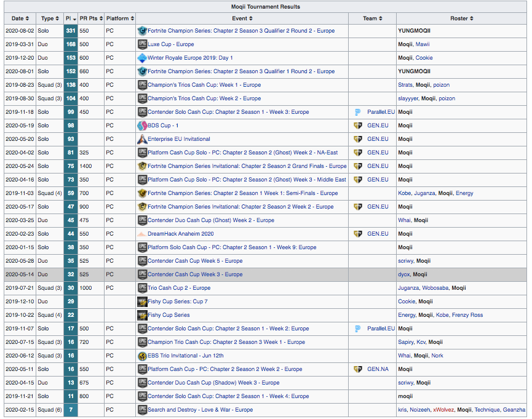Sort table by PR Pts column

91,18
